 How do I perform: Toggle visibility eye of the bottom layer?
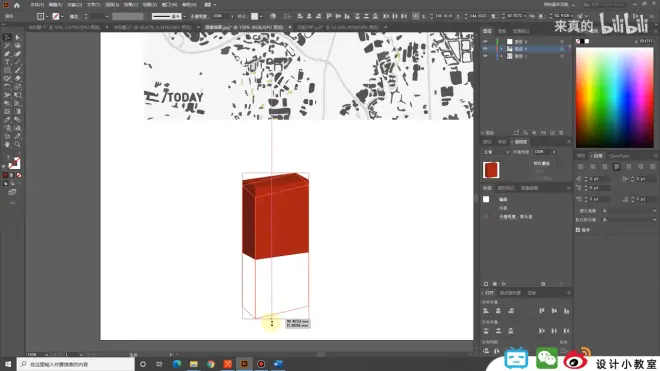[x=485, y=56]
